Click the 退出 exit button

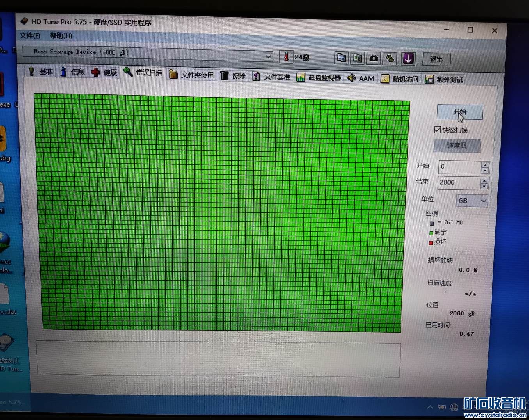pos(437,59)
